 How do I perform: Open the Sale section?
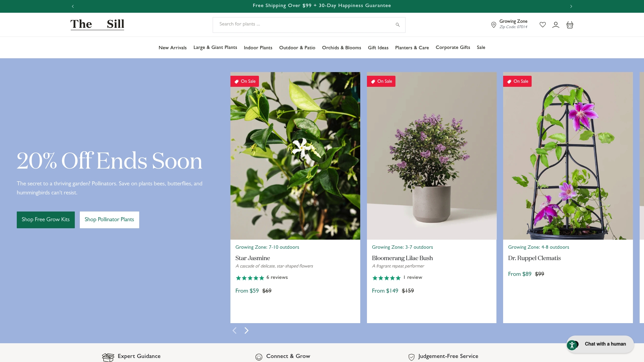pyautogui.click(x=481, y=48)
